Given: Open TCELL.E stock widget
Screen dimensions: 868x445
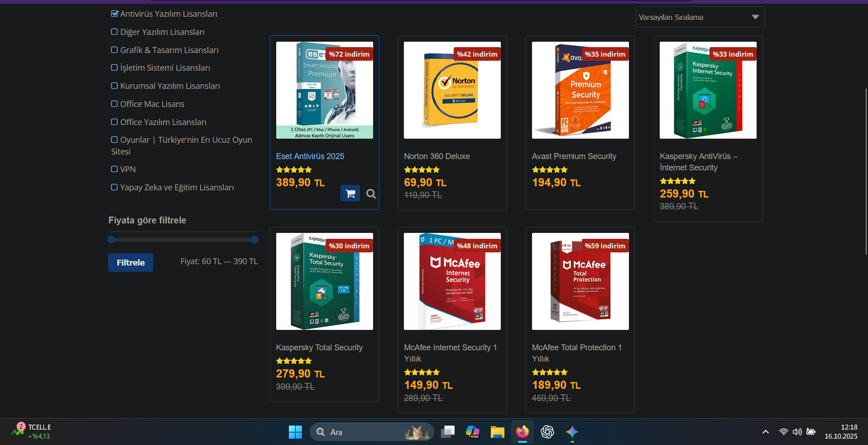Looking at the screenshot, I should pyautogui.click(x=32, y=431).
